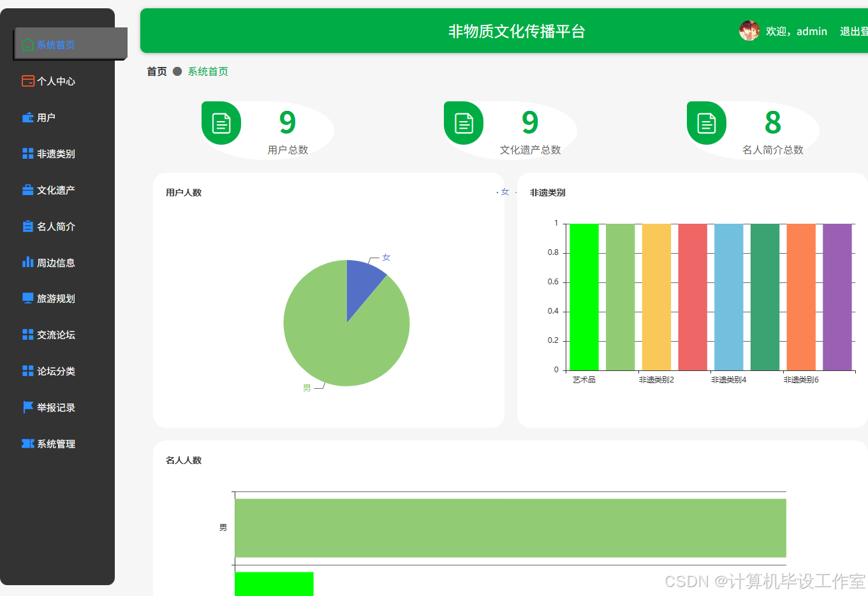Click the flag icon beside 举报记录
Viewport: 868px width, 596px height.
(x=27, y=407)
